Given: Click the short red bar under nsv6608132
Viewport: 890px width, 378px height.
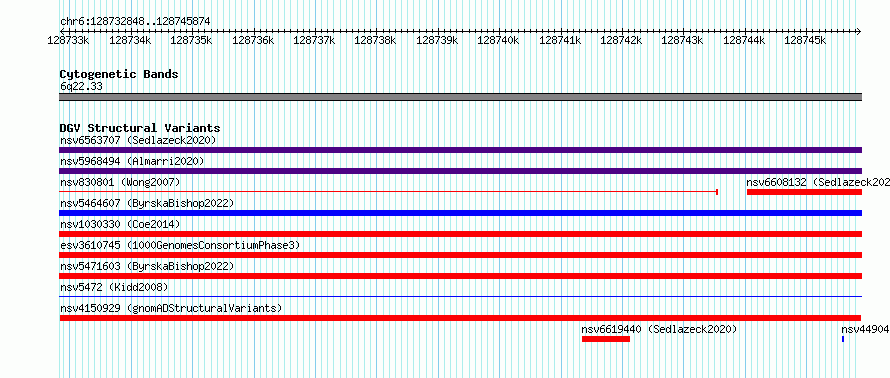Looking at the screenshot, I should 804,192.
